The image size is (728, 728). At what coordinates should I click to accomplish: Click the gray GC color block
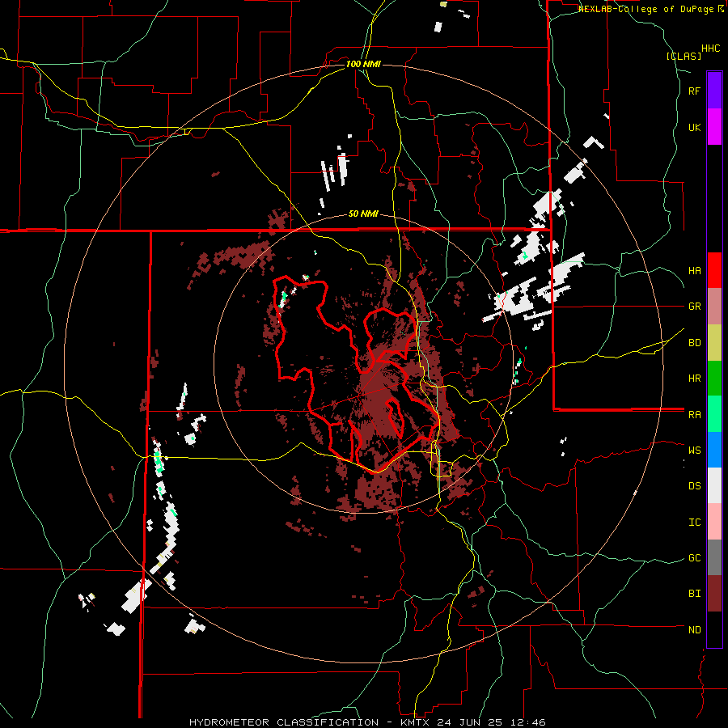714,557
